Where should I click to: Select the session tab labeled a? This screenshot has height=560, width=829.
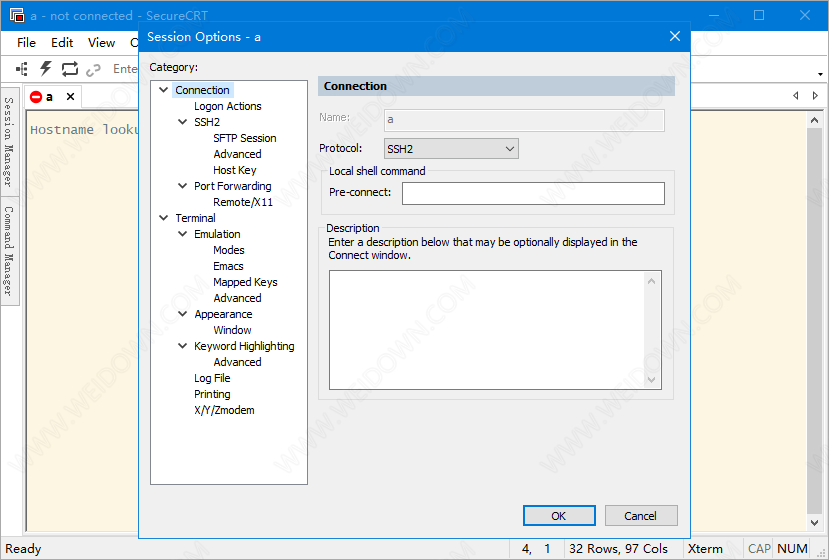click(x=50, y=97)
